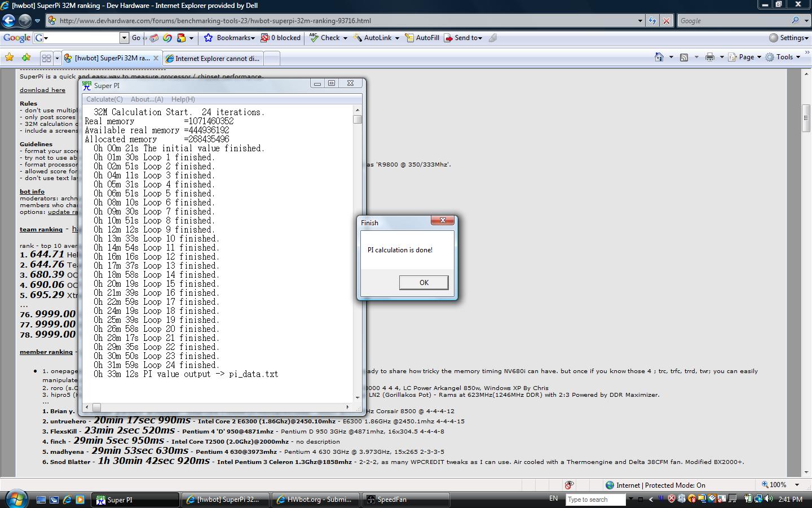Open Super PI About menu

147,99
